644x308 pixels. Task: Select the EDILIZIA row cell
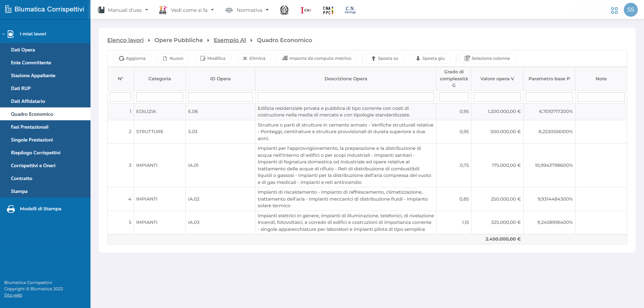(x=159, y=112)
